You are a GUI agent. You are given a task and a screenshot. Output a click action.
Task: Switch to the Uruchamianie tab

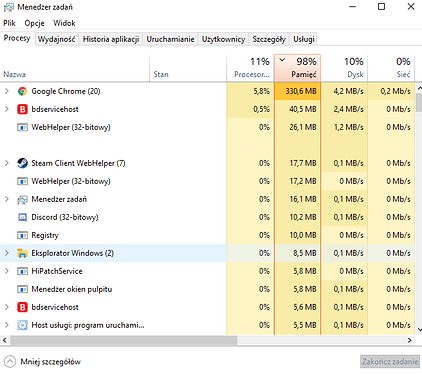click(x=170, y=39)
